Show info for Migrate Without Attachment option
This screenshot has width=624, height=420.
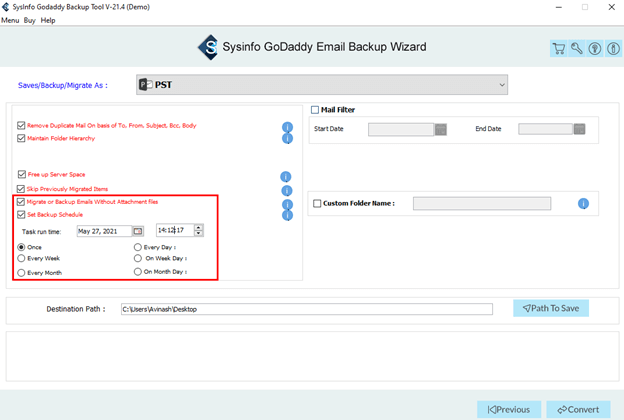click(x=287, y=204)
